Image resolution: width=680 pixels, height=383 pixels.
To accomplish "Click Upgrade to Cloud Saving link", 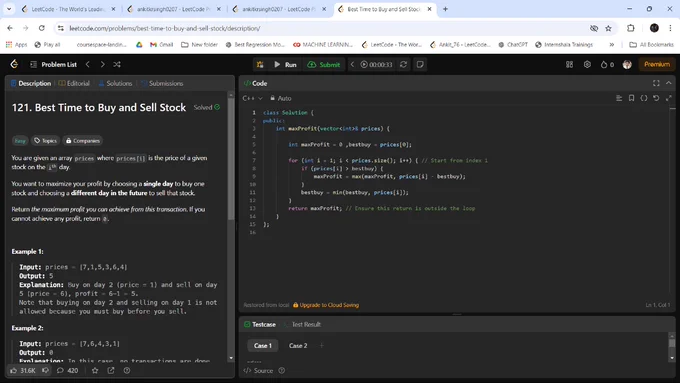I will (326, 305).
